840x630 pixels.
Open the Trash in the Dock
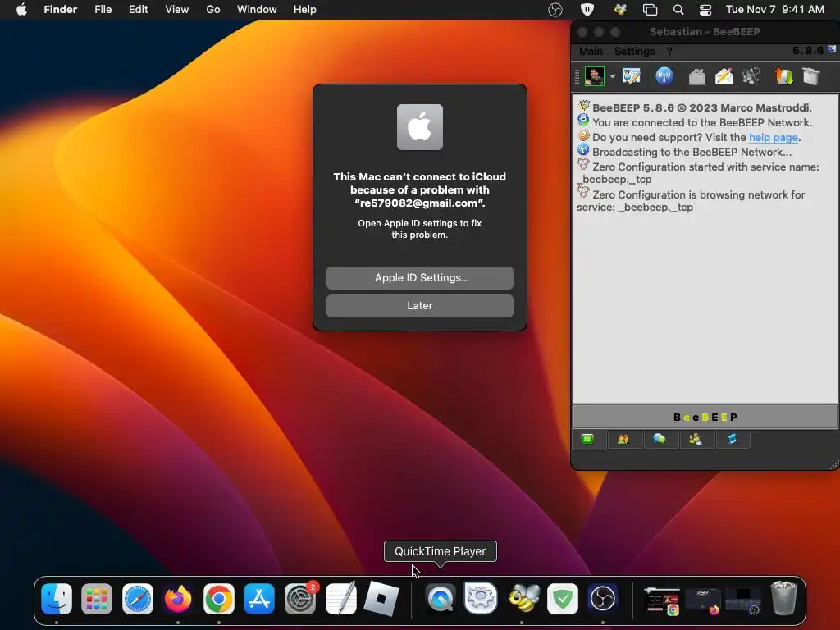pos(783,598)
